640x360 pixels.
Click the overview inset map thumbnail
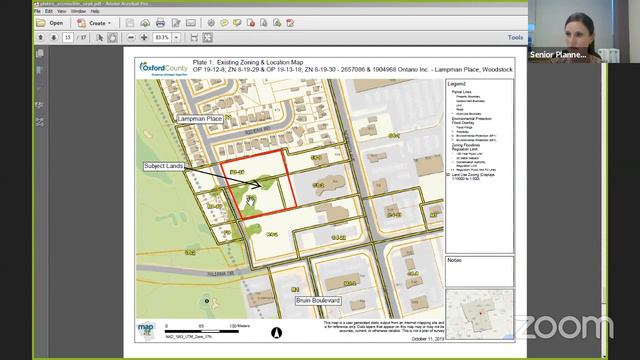tap(479, 314)
